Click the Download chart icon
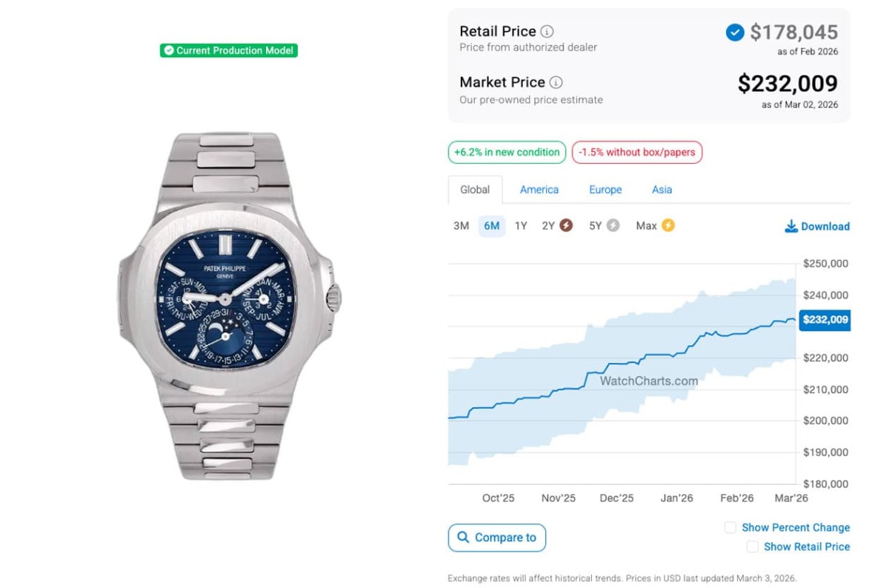This screenshot has width=889, height=588. click(x=791, y=226)
